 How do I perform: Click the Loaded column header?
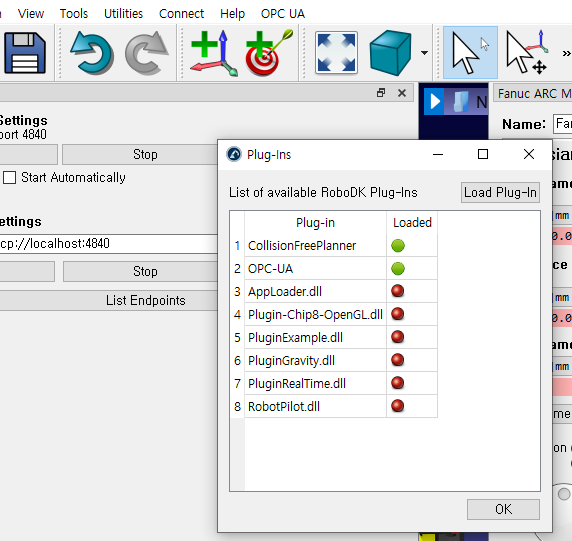pos(412,223)
